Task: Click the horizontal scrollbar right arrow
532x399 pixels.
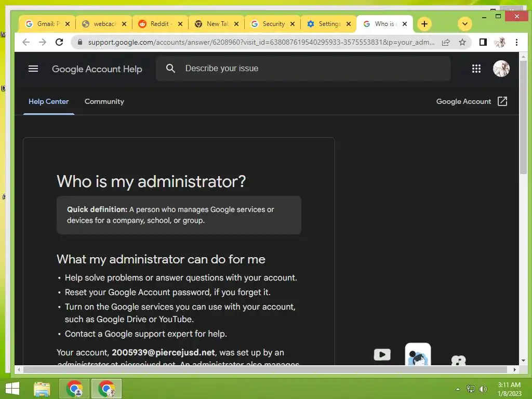Action: (x=515, y=369)
